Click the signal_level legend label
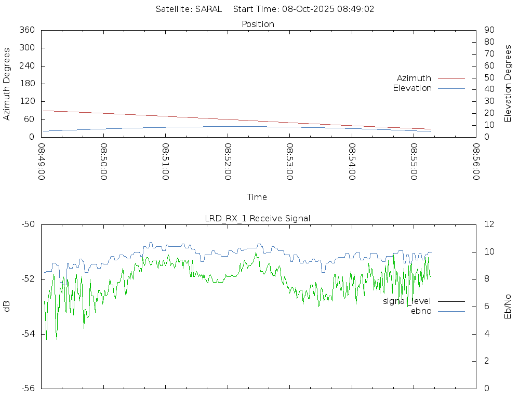 [x=407, y=301]
